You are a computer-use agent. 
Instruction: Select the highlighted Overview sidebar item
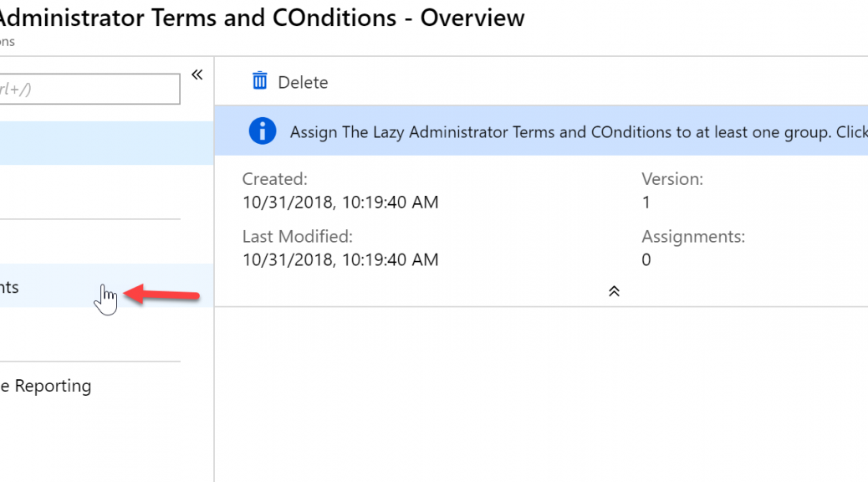click(107, 143)
